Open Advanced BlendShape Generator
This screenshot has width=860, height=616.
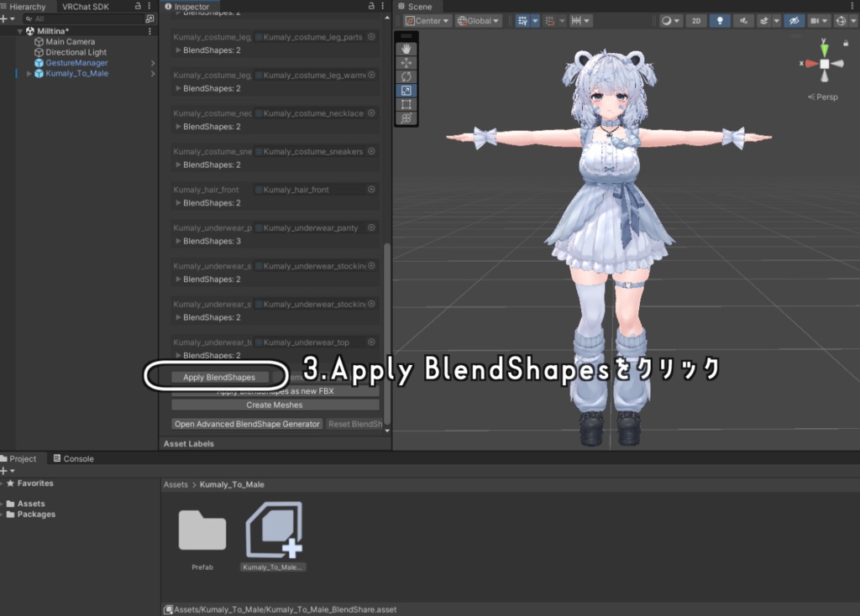pos(247,424)
